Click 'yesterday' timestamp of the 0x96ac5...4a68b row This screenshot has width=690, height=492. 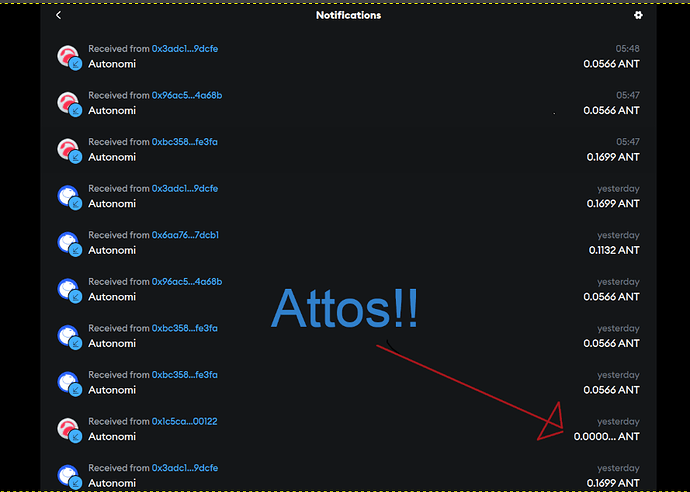pos(618,282)
